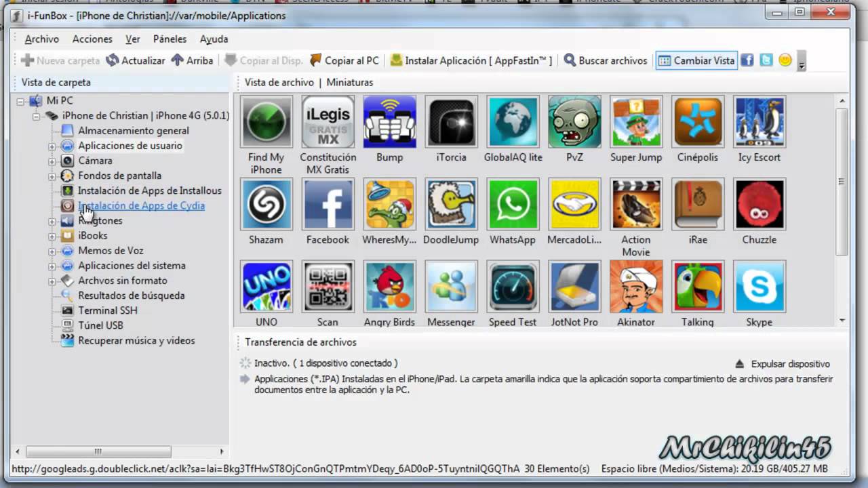
Task: Click the Arriba toolbar button
Action: point(192,60)
